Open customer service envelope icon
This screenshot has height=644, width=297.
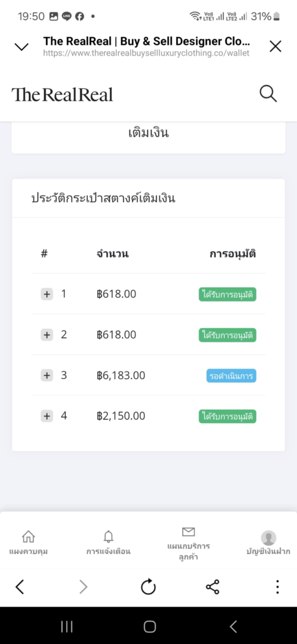click(x=189, y=532)
